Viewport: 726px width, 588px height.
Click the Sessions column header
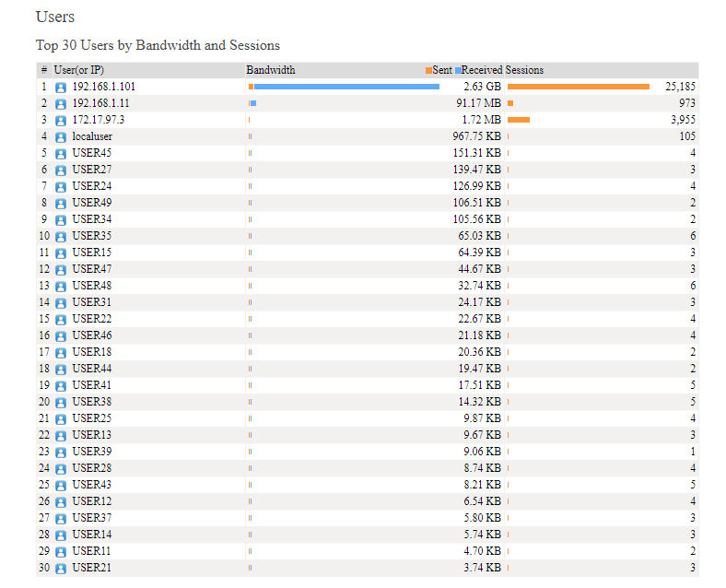tap(524, 70)
